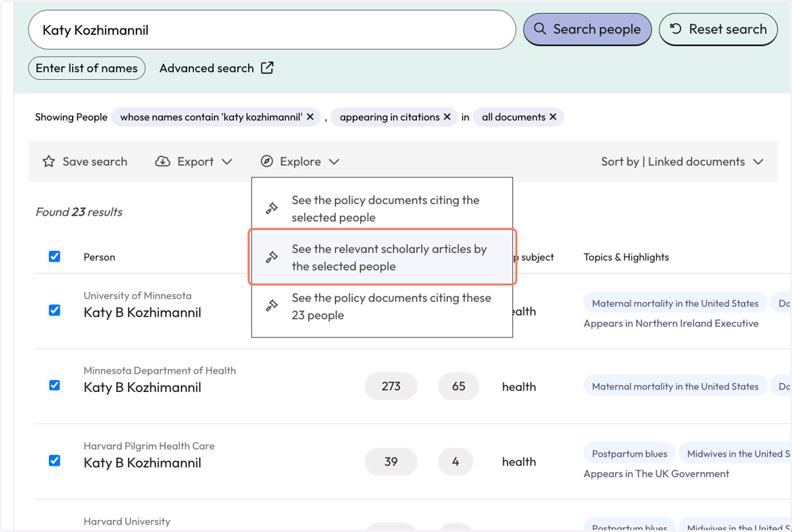Click the 'Harvard University' affiliation text
The image size is (792, 532).
click(x=127, y=521)
